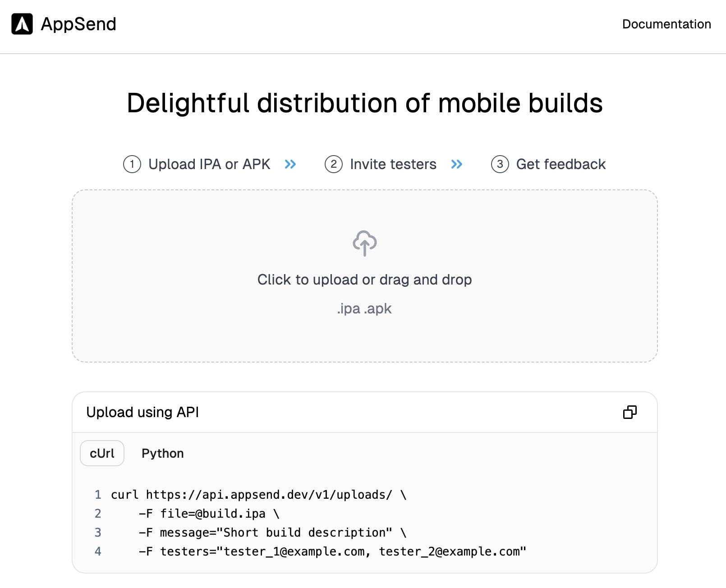Click the cloud upload icon

pos(364,243)
